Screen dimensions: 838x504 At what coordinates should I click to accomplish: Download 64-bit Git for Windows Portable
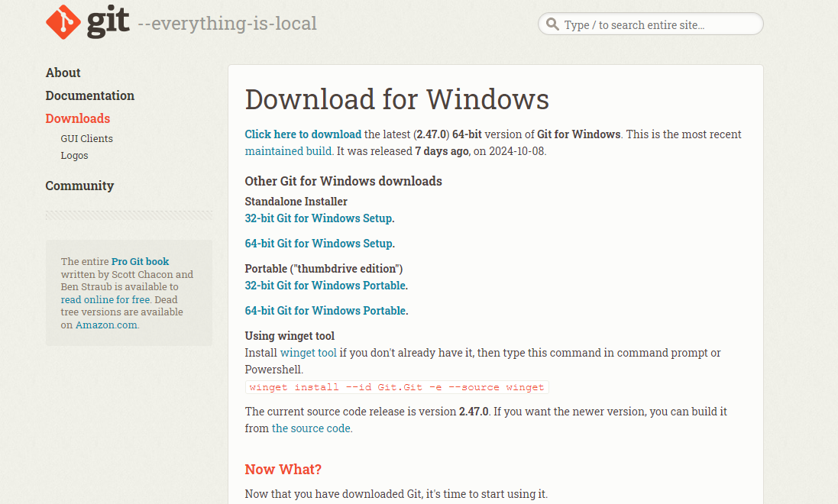click(x=325, y=310)
